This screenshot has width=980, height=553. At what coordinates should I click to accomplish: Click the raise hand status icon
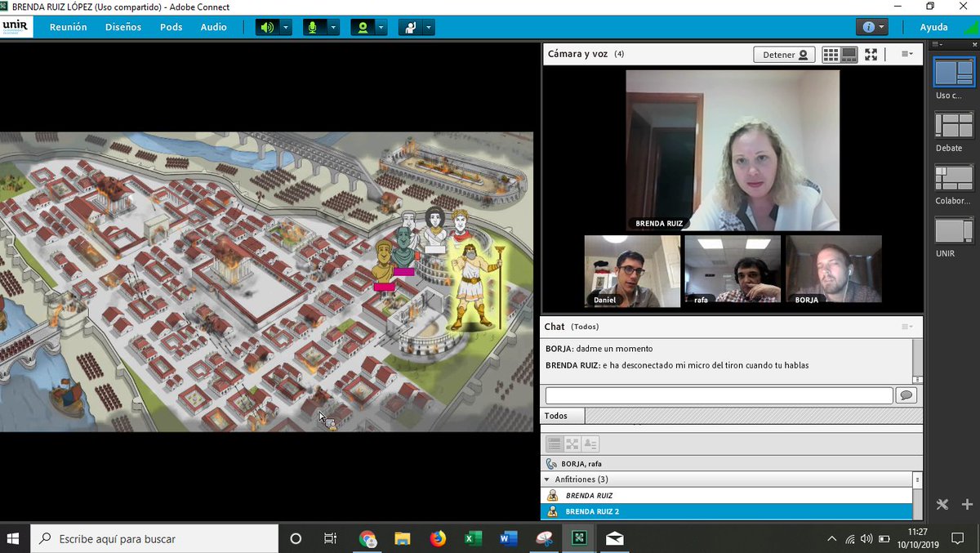tap(410, 27)
